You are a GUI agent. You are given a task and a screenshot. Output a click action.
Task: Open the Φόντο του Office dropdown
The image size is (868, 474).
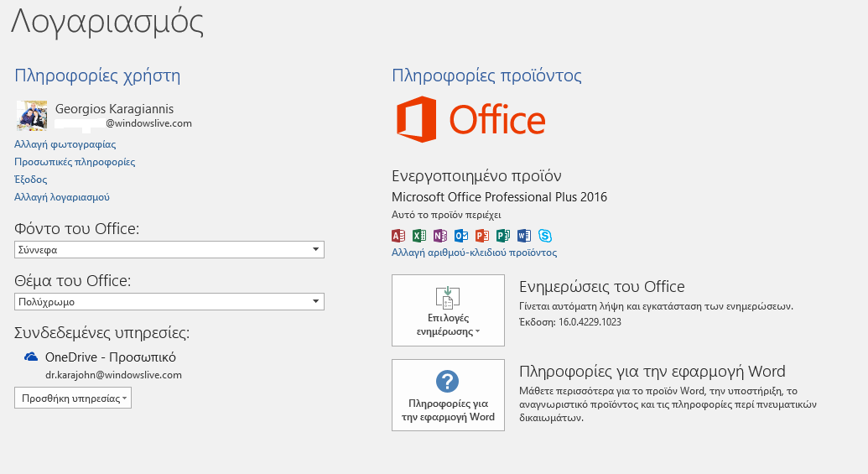(x=169, y=250)
